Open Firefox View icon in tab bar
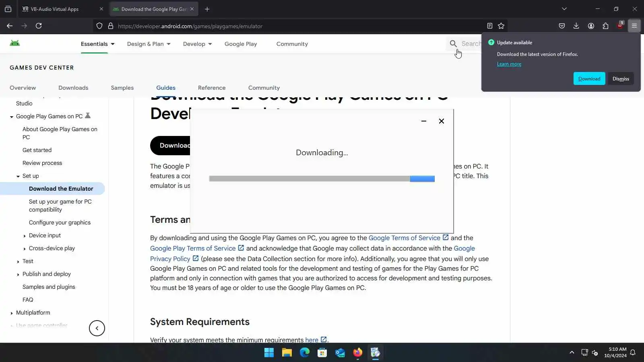The image size is (644, 362). (x=8, y=9)
